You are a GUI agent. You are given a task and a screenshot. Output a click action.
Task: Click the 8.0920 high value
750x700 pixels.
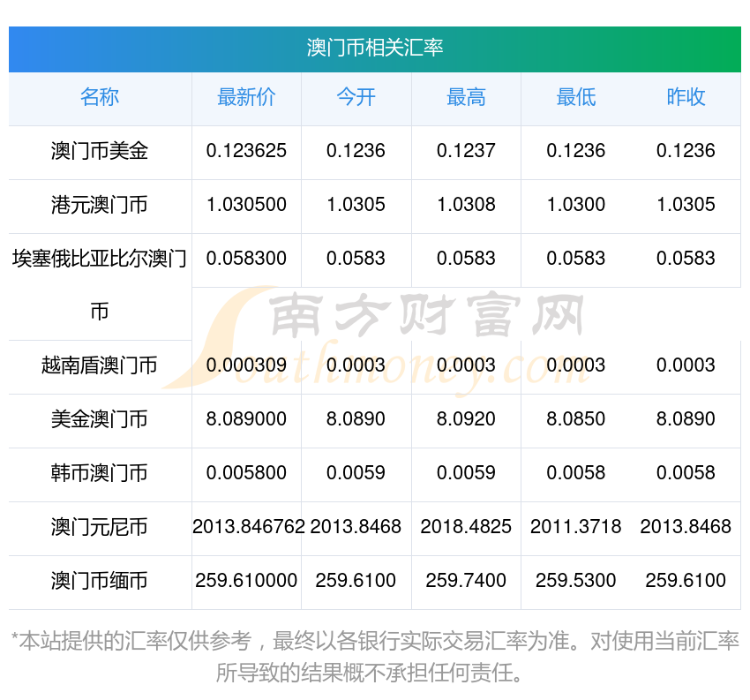[x=466, y=419]
